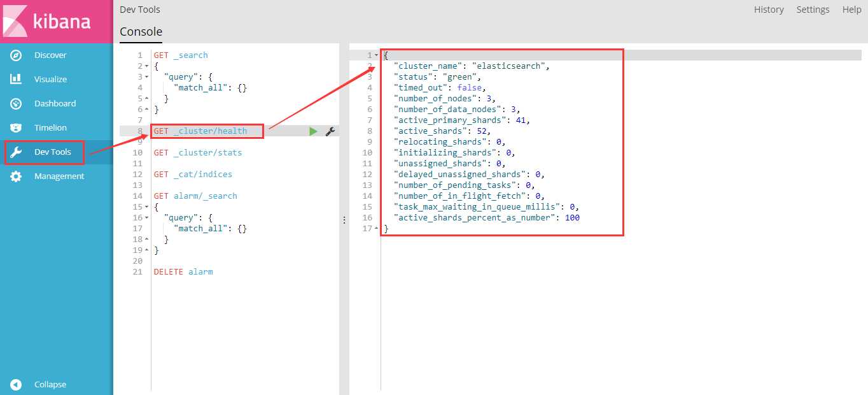Click the Discover label in sidebar
The width and height of the screenshot is (868, 395).
(x=50, y=55)
